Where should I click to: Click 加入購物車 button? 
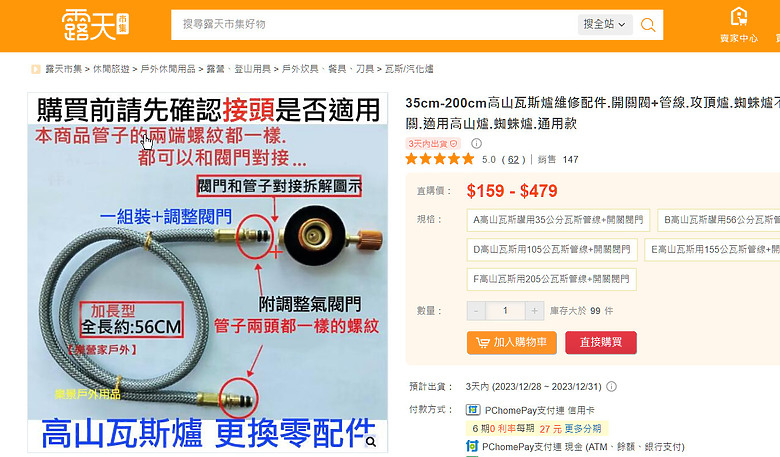[x=511, y=343]
